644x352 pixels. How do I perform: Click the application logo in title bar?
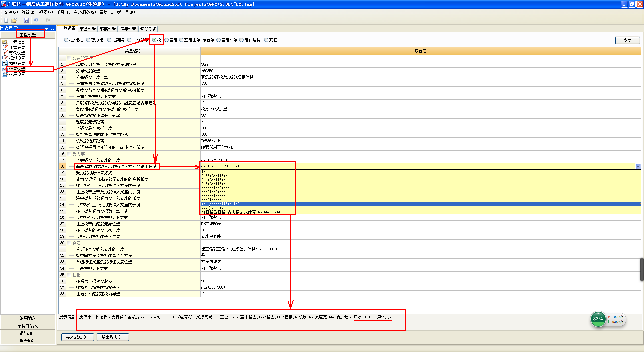pos(3,4)
